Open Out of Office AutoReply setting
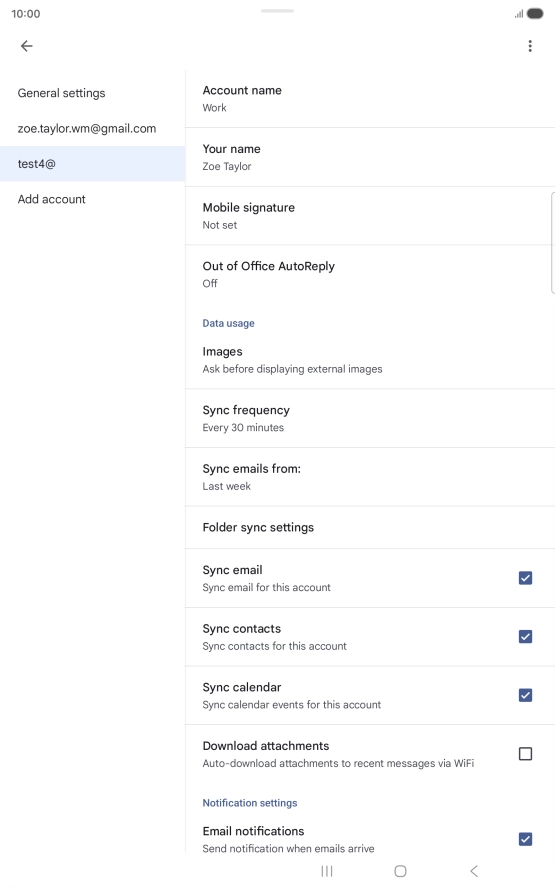Screen dimensions: 555x888 (x=370, y=274)
